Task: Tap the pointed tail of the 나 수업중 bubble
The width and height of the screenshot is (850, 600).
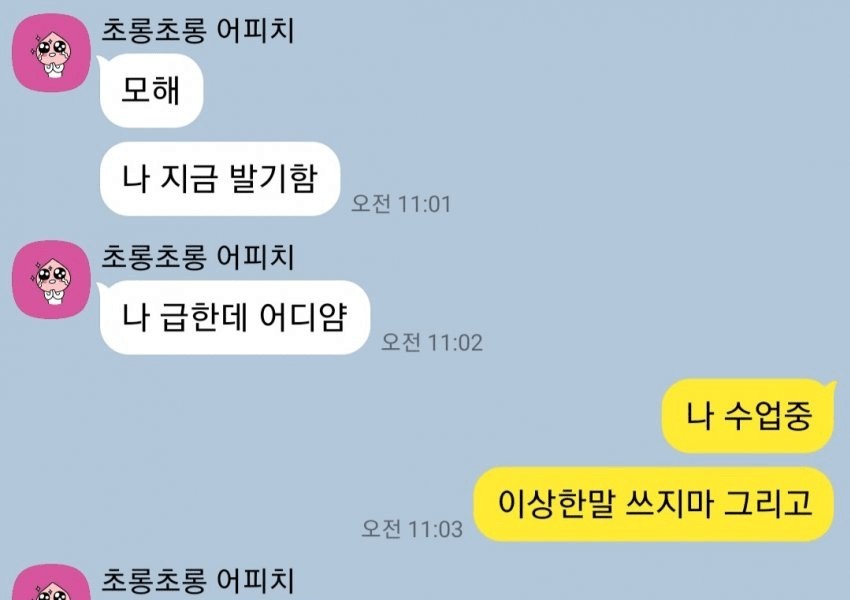Action: (829, 386)
